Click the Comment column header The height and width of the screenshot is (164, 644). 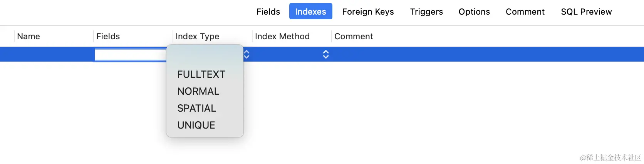[x=354, y=37]
